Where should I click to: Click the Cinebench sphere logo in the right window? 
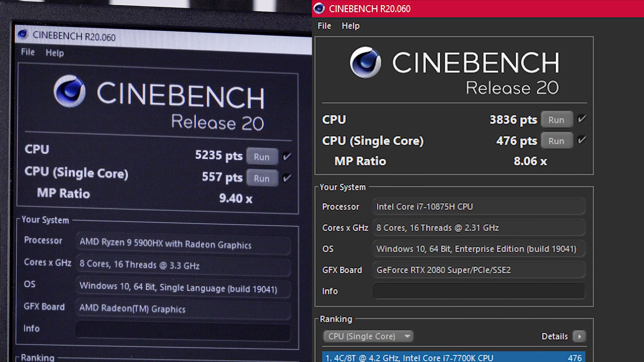(366, 63)
